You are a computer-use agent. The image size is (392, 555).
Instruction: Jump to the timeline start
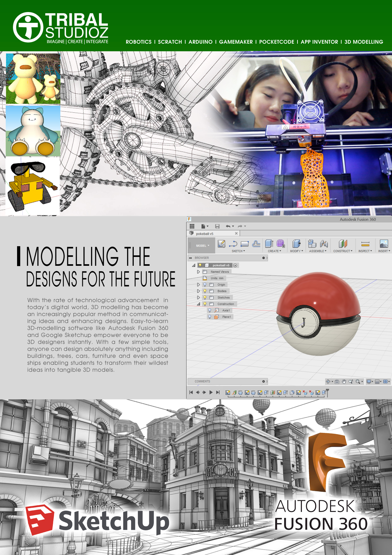191,392
